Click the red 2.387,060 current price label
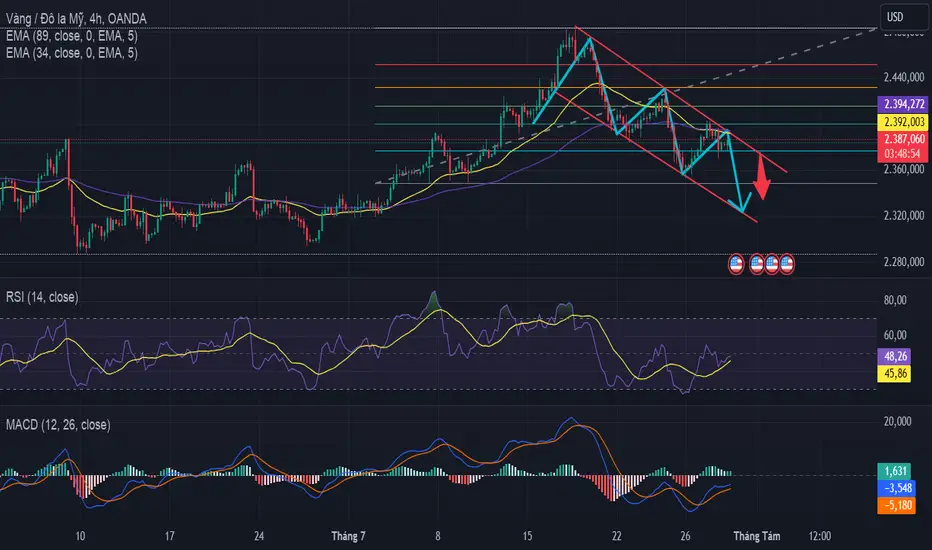 pos(903,139)
